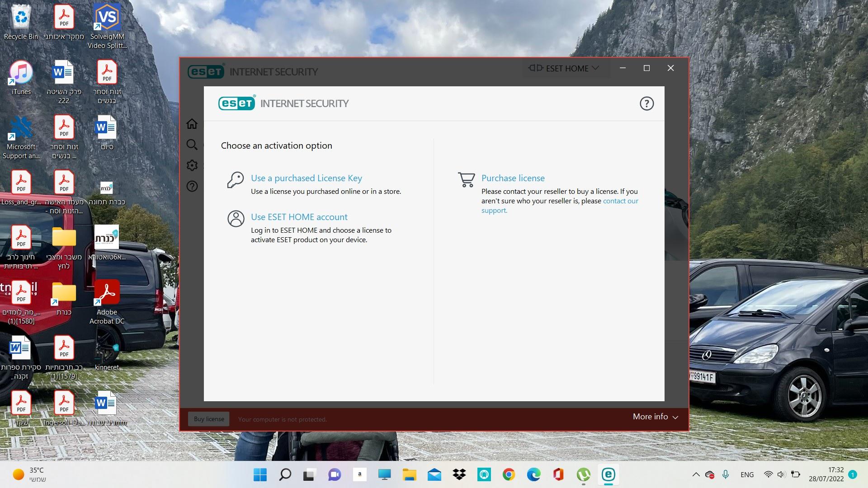Expand the More info section
868x488 pixels.
point(656,417)
